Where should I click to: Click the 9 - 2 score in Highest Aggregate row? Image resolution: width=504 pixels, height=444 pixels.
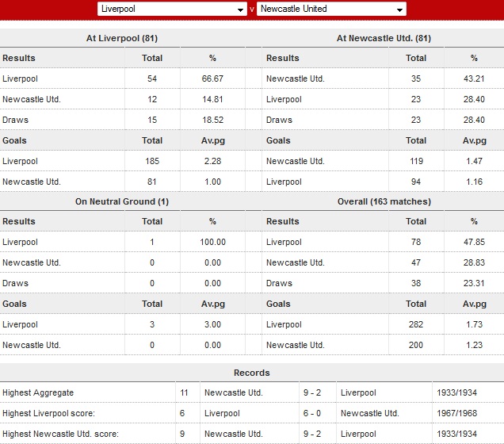pos(312,392)
